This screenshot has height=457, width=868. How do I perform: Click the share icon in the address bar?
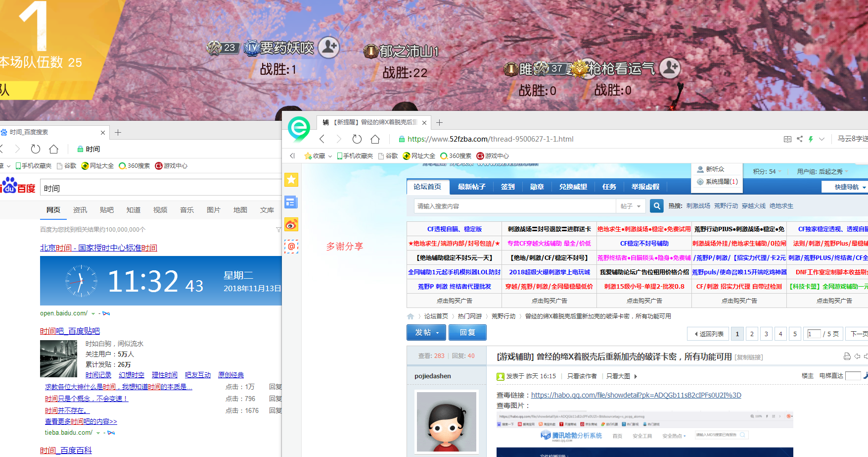point(800,139)
